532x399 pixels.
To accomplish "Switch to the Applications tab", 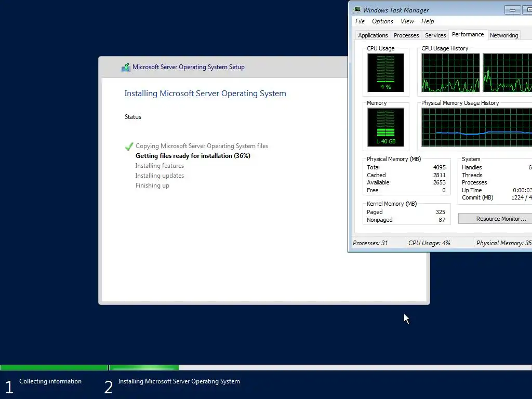I will [x=373, y=35].
